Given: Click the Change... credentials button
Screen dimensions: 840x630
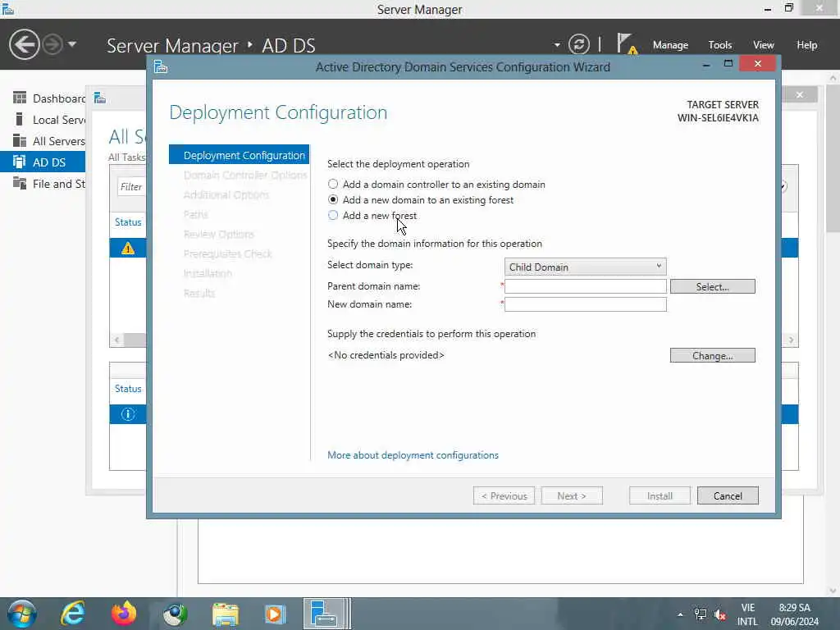Looking at the screenshot, I should click(x=712, y=356).
